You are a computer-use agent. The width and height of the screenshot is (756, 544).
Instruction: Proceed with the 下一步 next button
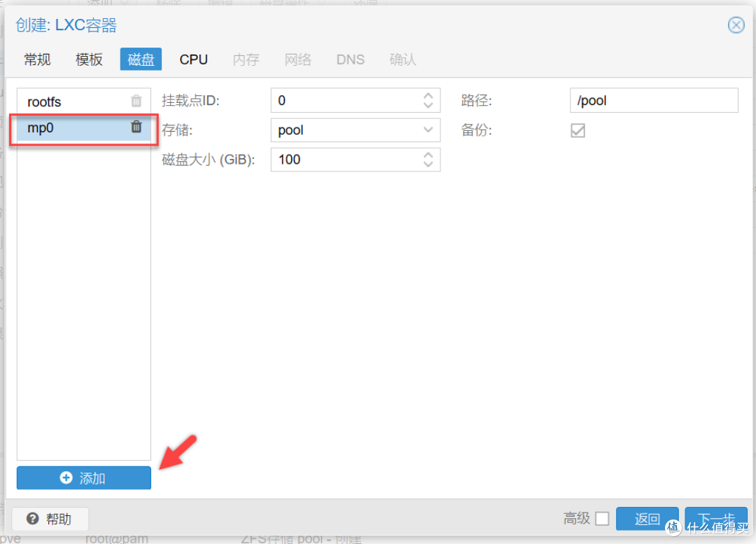710,519
